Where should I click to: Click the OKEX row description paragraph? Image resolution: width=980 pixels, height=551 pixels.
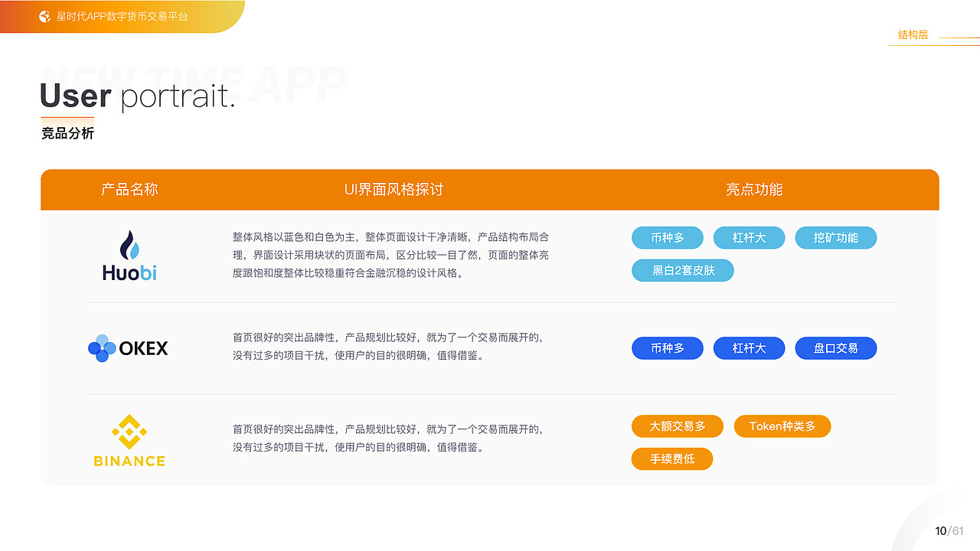click(387, 347)
